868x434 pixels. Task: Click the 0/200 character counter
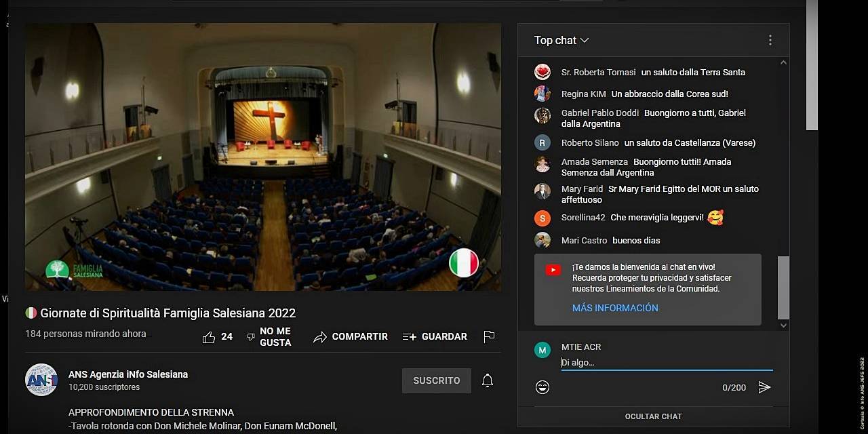pyautogui.click(x=734, y=387)
